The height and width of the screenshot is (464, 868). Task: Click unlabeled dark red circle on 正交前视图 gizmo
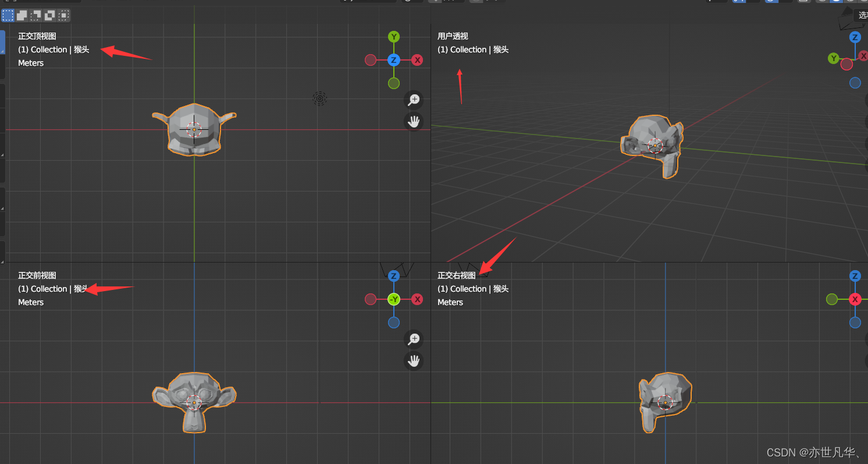click(371, 299)
